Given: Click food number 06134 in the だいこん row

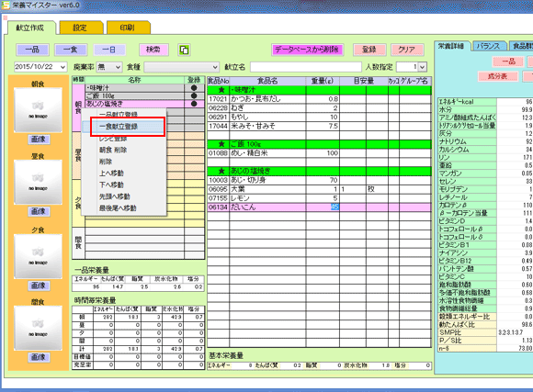Looking at the screenshot, I should pyautogui.click(x=218, y=207).
